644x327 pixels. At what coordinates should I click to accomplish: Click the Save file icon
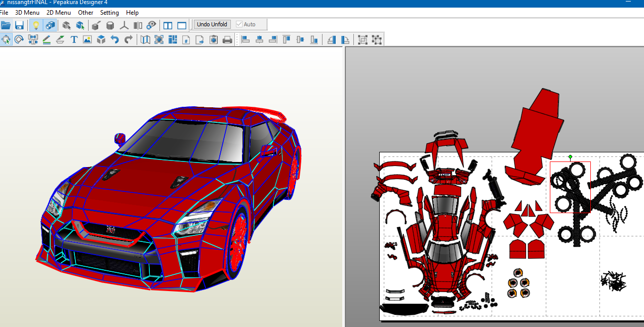click(20, 24)
